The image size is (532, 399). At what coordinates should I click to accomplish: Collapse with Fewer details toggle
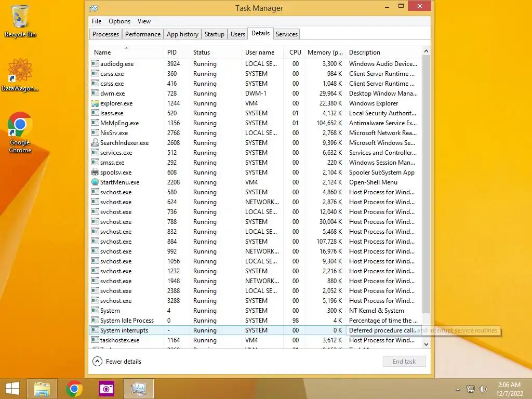point(117,362)
